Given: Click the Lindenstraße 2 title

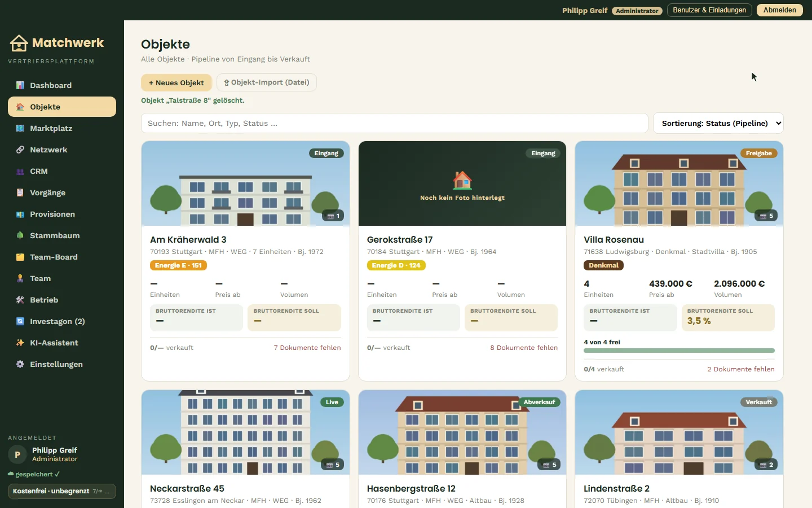Looking at the screenshot, I should tap(616, 488).
